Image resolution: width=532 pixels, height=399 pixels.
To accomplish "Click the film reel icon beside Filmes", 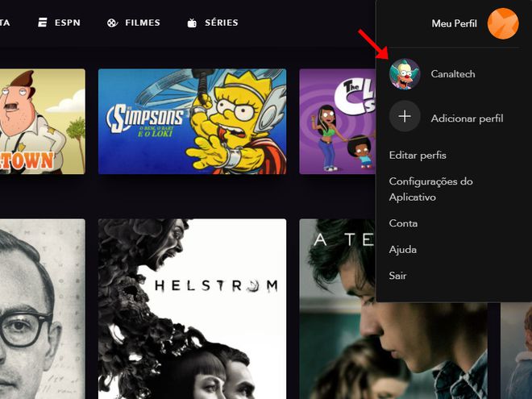I will [112, 23].
